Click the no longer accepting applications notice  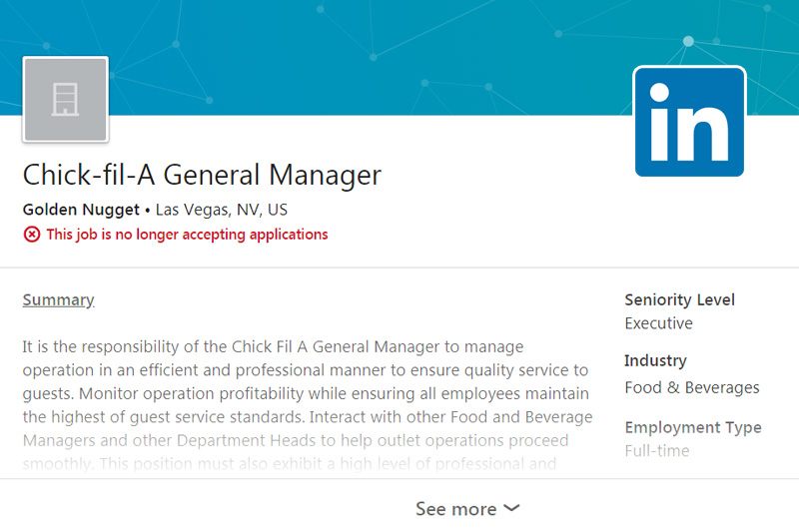[187, 235]
